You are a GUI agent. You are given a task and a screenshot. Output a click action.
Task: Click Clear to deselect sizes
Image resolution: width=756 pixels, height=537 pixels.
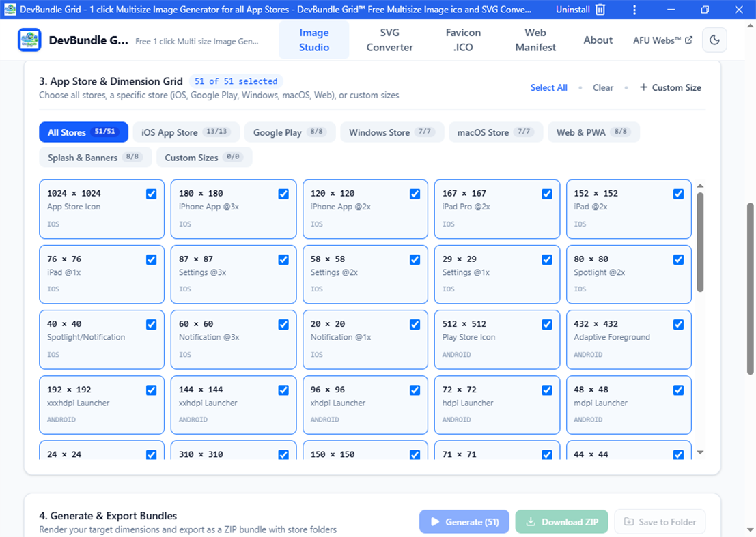602,87
